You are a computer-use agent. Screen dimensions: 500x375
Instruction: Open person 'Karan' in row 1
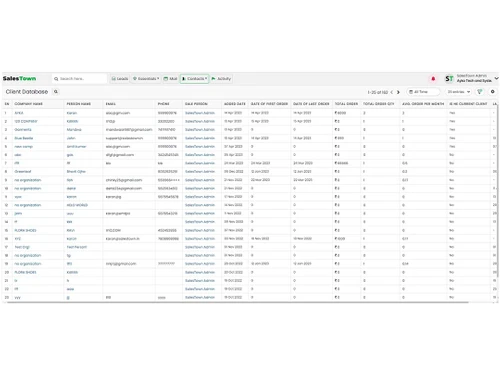[x=72, y=113]
